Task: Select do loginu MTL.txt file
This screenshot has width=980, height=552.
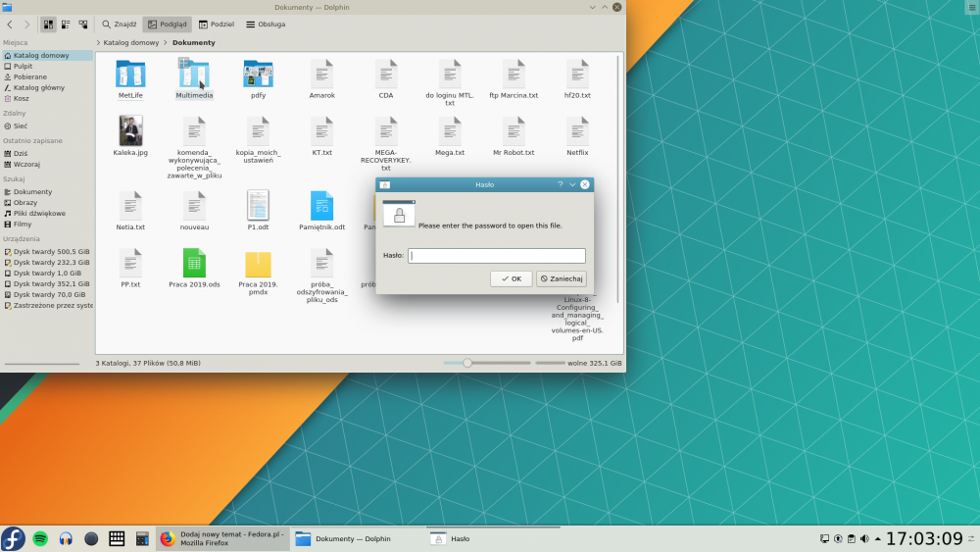Action: point(450,82)
